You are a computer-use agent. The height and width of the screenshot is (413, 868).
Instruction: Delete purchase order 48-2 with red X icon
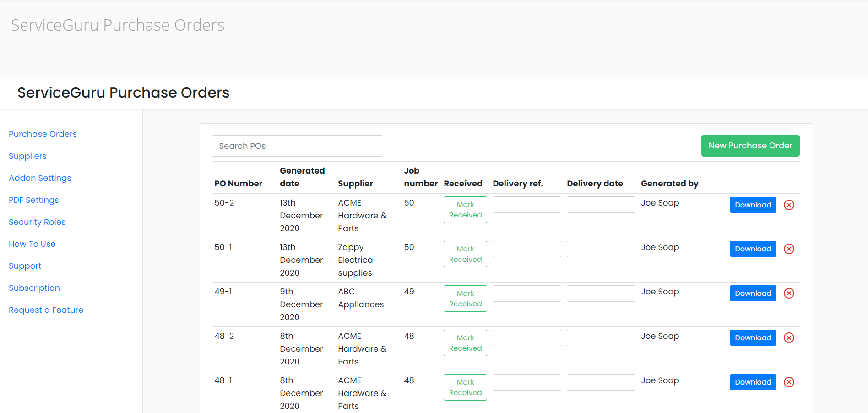pos(789,337)
